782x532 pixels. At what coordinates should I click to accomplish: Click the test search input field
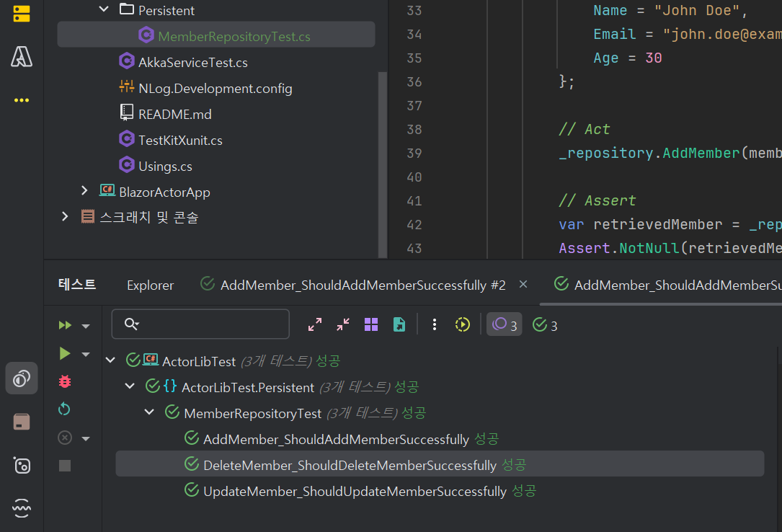tap(209, 324)
